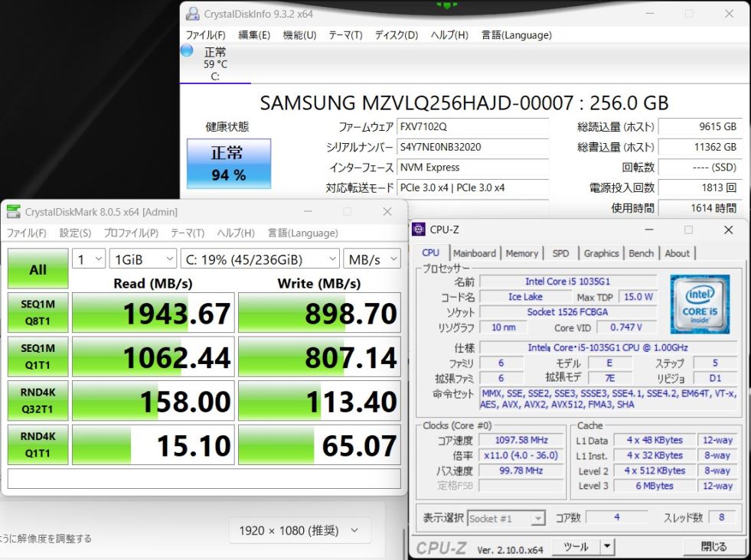Click the ツール button in CPU-Z
This screenshot has height=560, width=751.
576,546
